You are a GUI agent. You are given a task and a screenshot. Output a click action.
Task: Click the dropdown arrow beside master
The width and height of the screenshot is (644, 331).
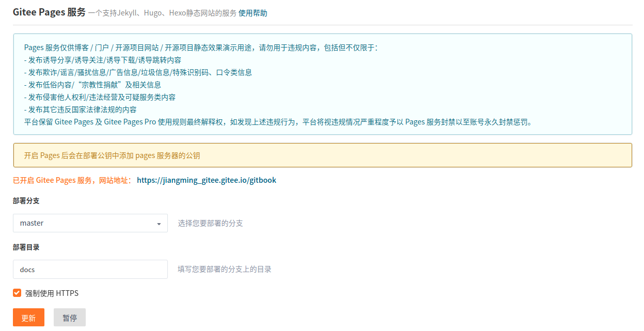point(159,224)
